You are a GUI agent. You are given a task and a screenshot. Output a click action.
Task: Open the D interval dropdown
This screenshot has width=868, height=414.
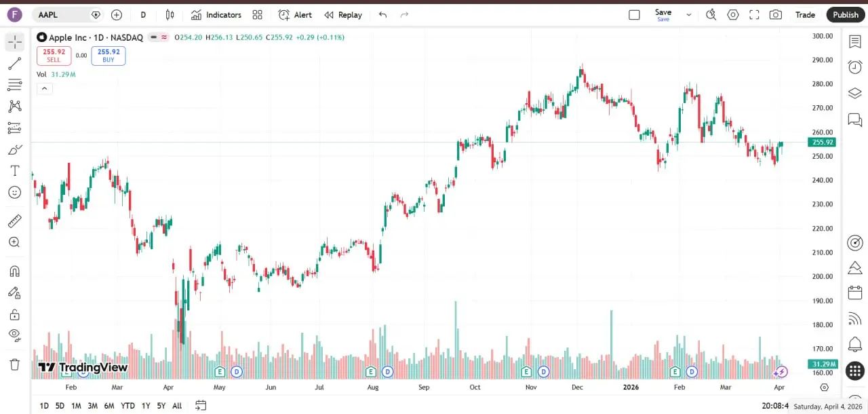(143, 14)
